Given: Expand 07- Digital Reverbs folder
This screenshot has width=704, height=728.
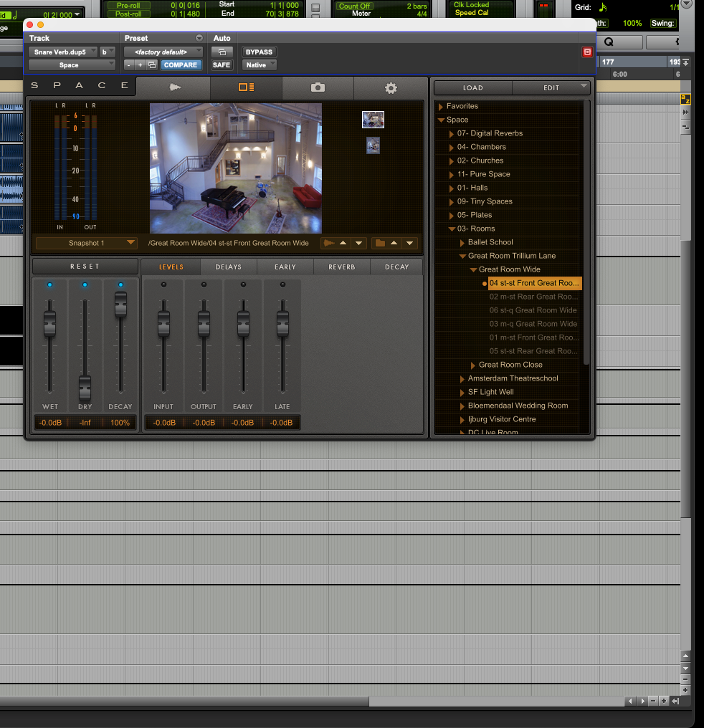Looking at the screenshot, I should (x=451, y=134).
